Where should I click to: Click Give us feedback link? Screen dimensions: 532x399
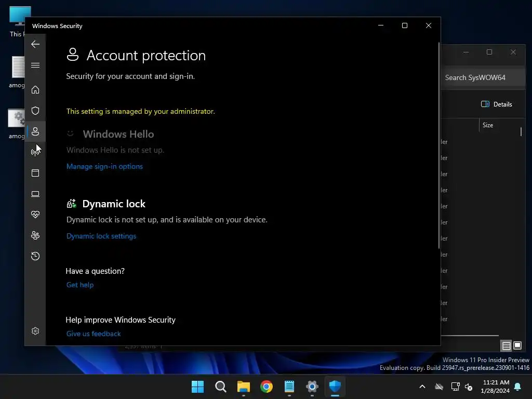94,334
